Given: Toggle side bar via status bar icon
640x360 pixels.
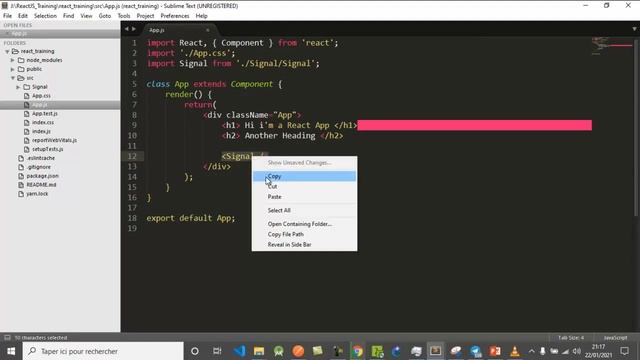Looking at the screenshot, I should [x=7, y=338].
